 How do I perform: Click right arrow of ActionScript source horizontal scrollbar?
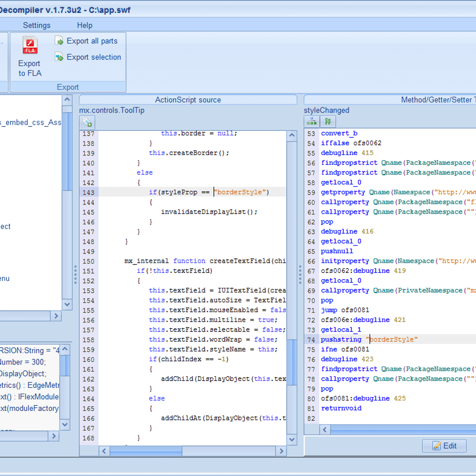[x=281, y=451]
